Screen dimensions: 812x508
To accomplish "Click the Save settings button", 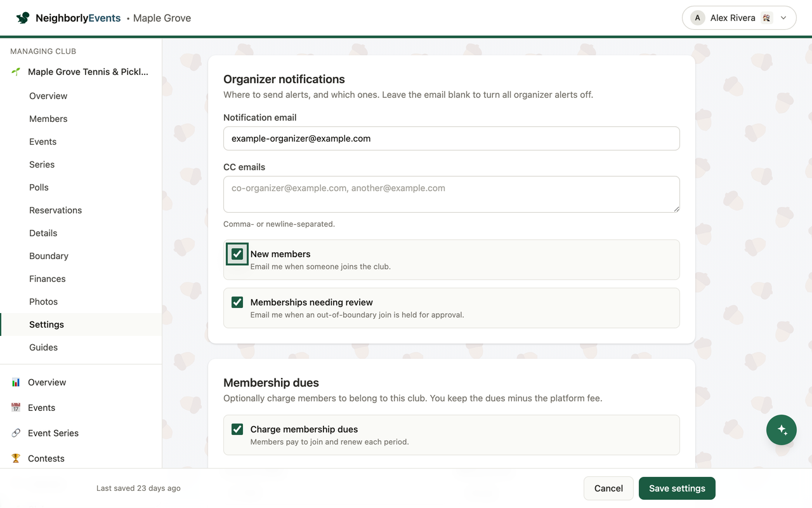I will tap(677, 488).
